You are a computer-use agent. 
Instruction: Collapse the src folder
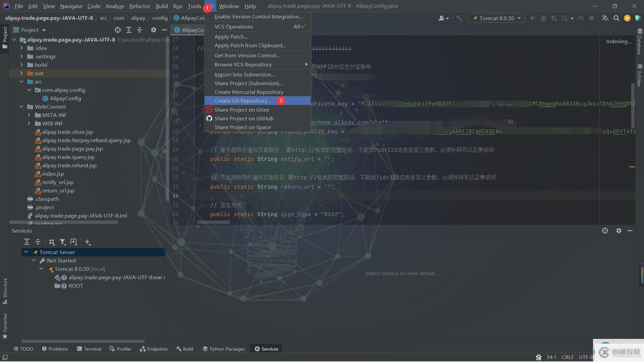click(21, 81)
